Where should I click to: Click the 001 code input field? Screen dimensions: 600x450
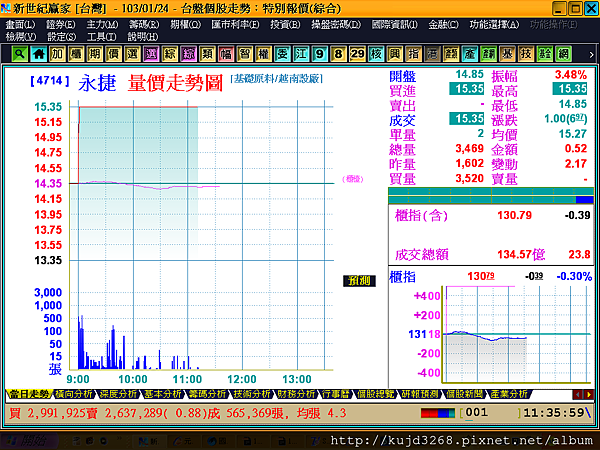[490, 413]
